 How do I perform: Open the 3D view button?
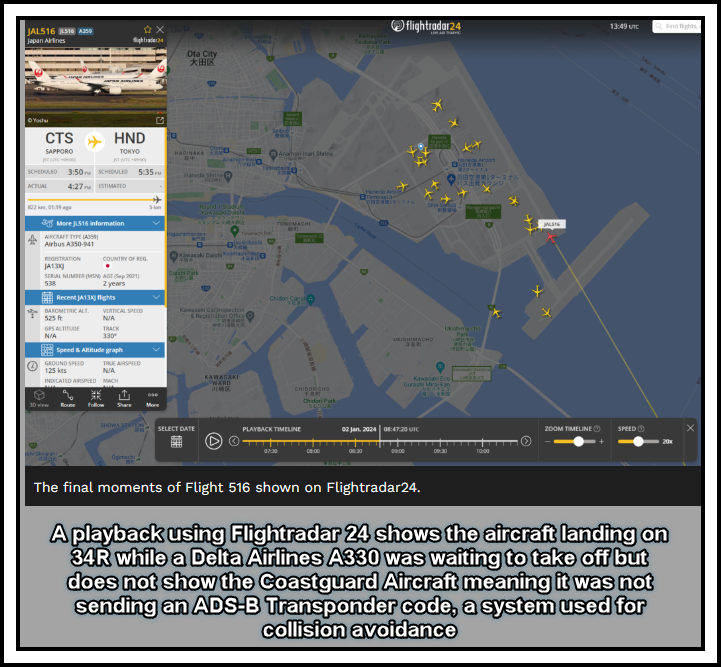[39, 399]
